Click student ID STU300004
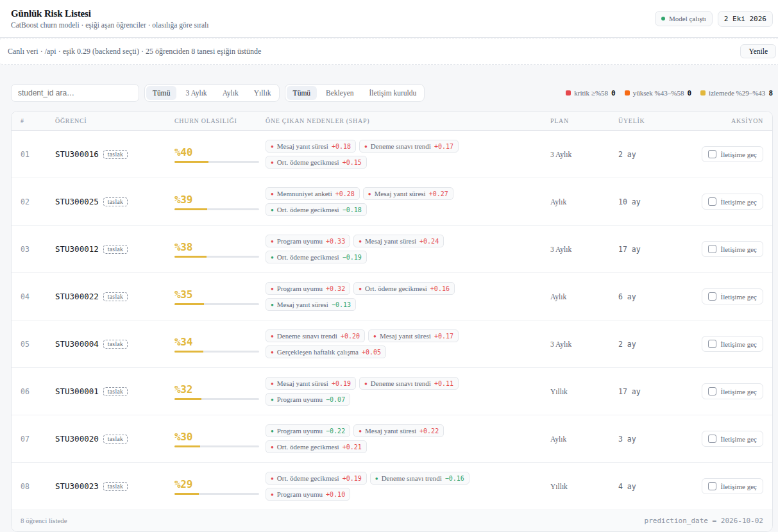 pyautogui.click(x=77, y=344)
